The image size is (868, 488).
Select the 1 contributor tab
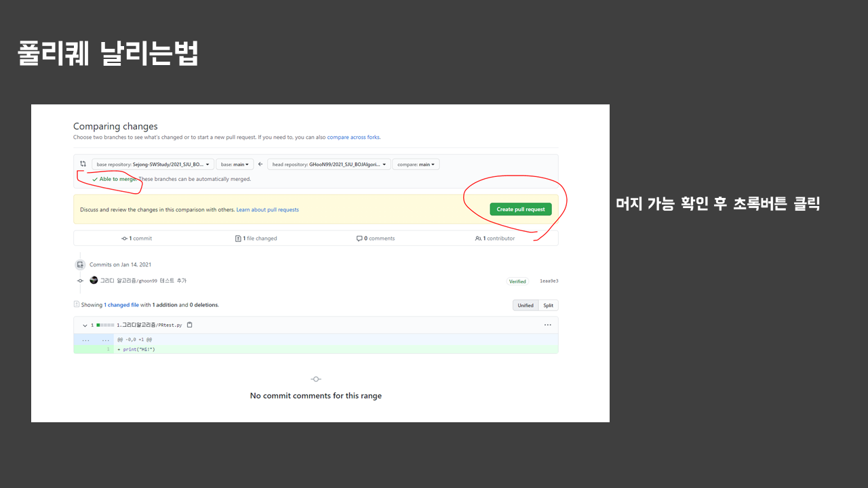click(495, 239)
